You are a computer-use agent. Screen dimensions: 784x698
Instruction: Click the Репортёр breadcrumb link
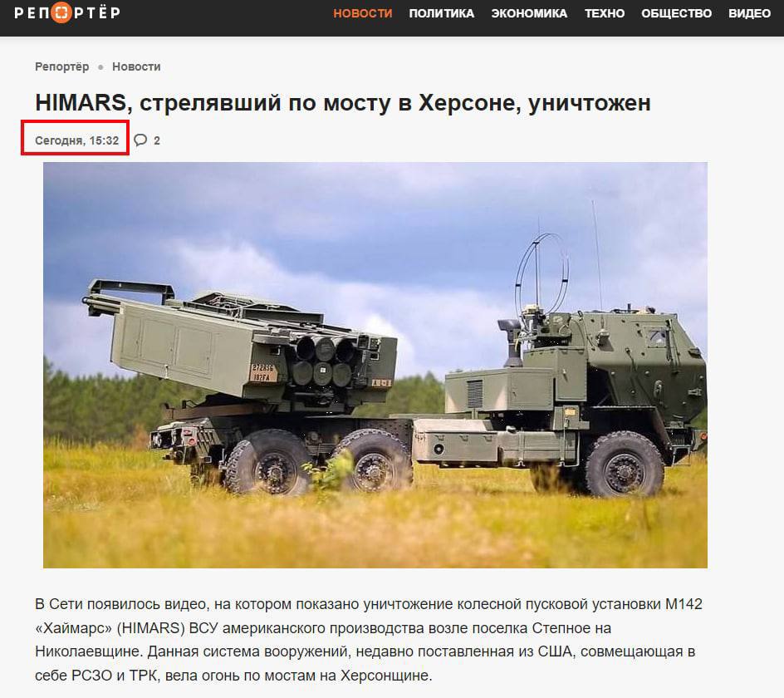click(62, 66)
